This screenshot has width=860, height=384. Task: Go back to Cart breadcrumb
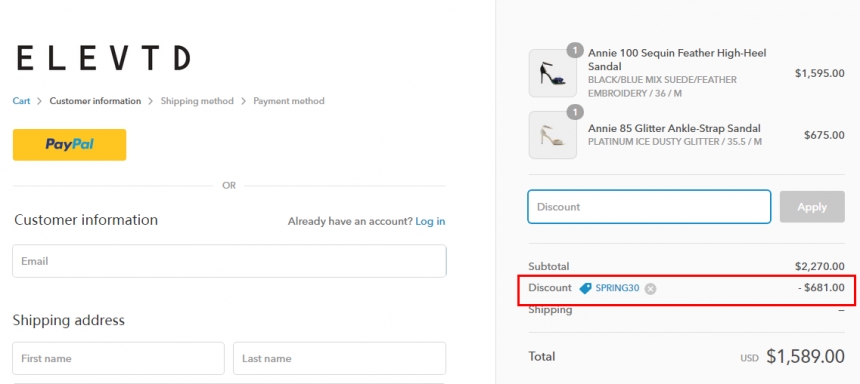click(x=21, y=101)
